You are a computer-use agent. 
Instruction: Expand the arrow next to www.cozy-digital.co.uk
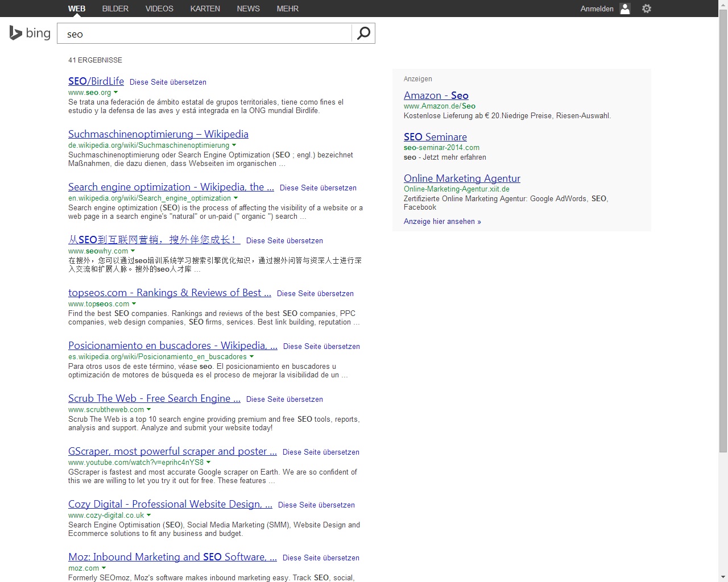pyautogui.click(x=148, y=515)
